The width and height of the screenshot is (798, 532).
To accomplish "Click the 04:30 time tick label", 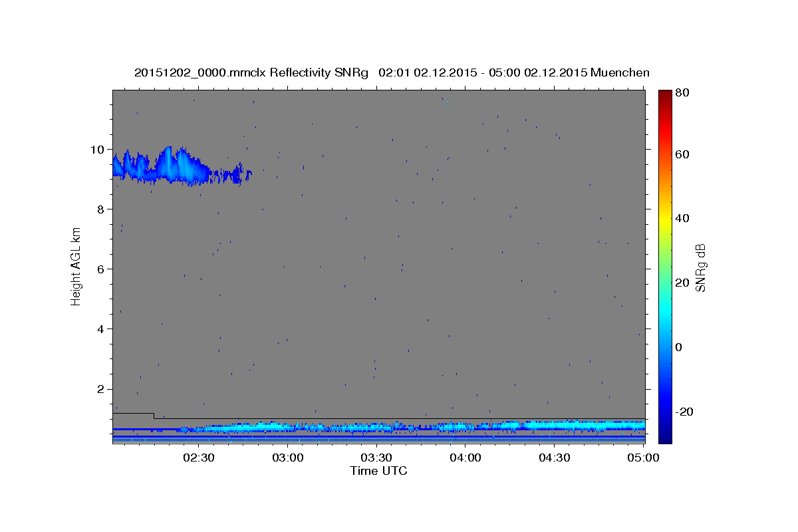I will (x=555, y=458).
